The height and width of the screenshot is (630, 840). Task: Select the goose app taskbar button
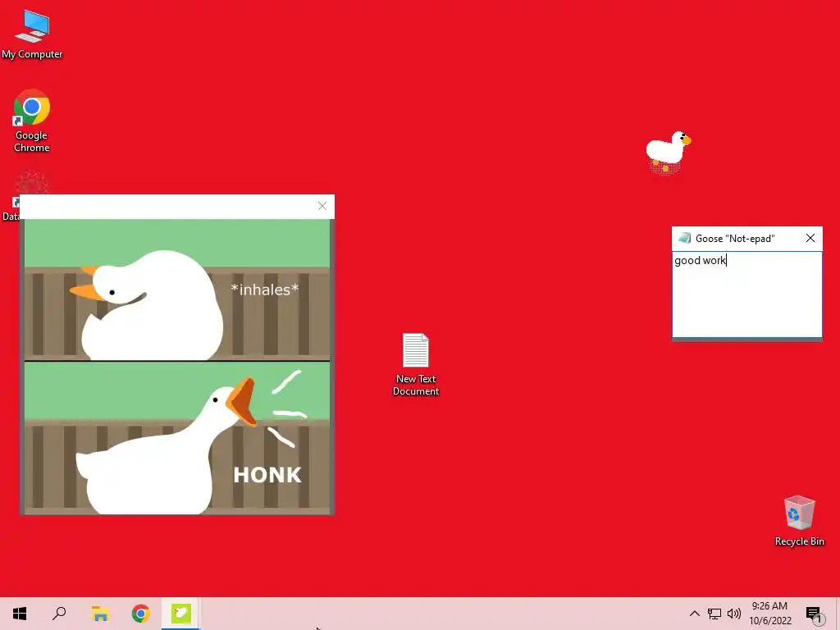click(x=181, y=614)
